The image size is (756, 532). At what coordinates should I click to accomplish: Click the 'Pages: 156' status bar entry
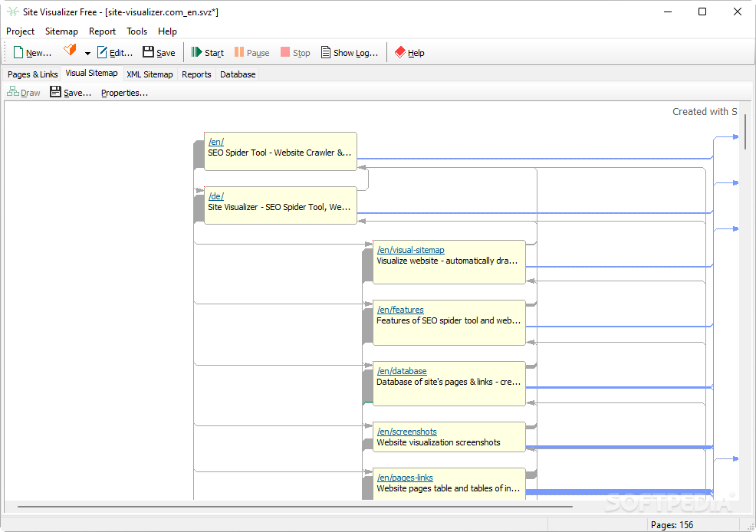(672, 525)
